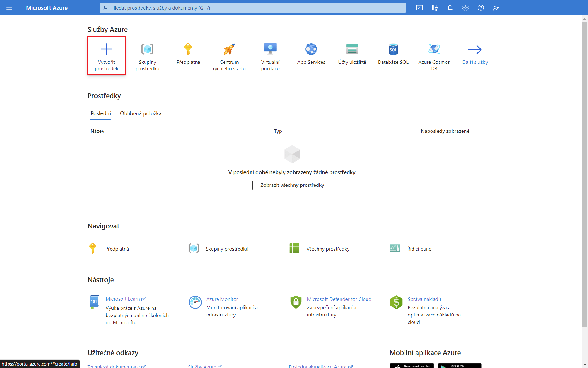Click the search resources field
This screenshot has width=588, height=368.
[x=253, y=8]
